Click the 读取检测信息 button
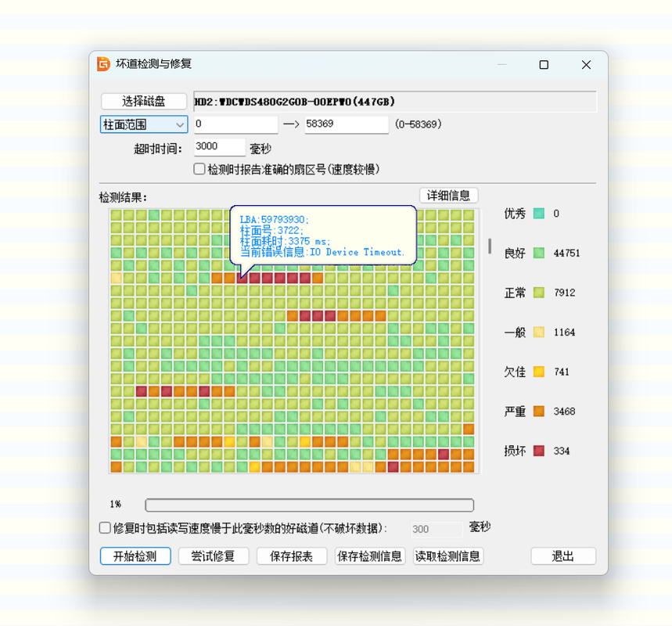This screenshot has height=626, width=672. point(447,556)
